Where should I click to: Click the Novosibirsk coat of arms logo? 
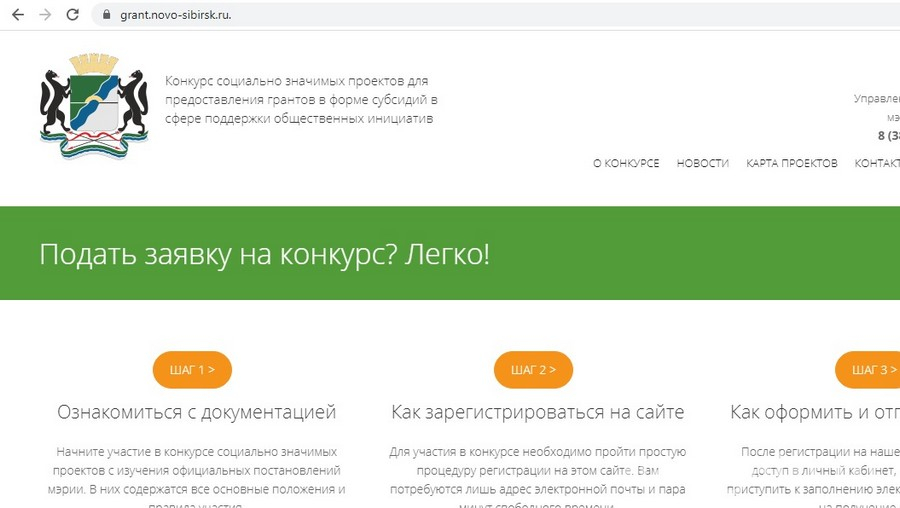tap(94, 107)
